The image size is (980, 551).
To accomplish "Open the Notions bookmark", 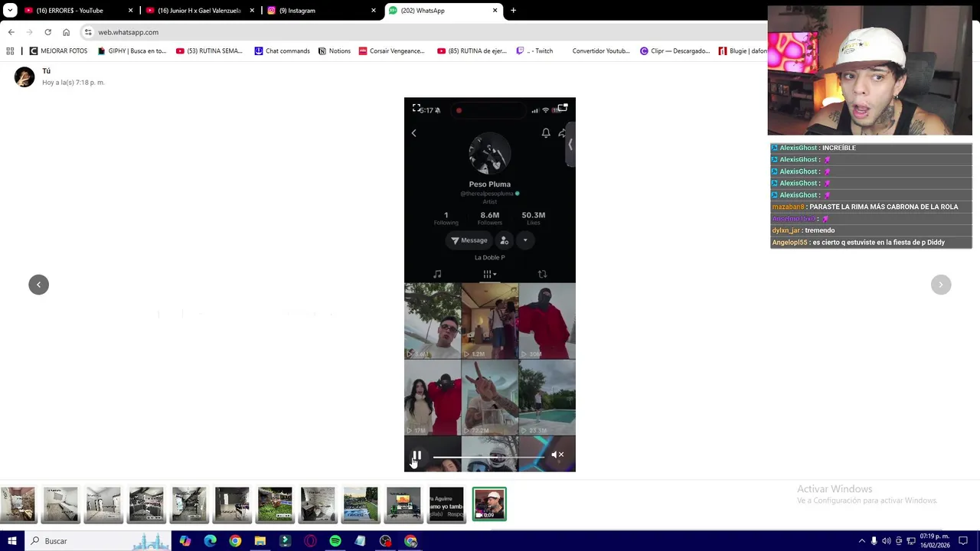I will click(334, 51).
